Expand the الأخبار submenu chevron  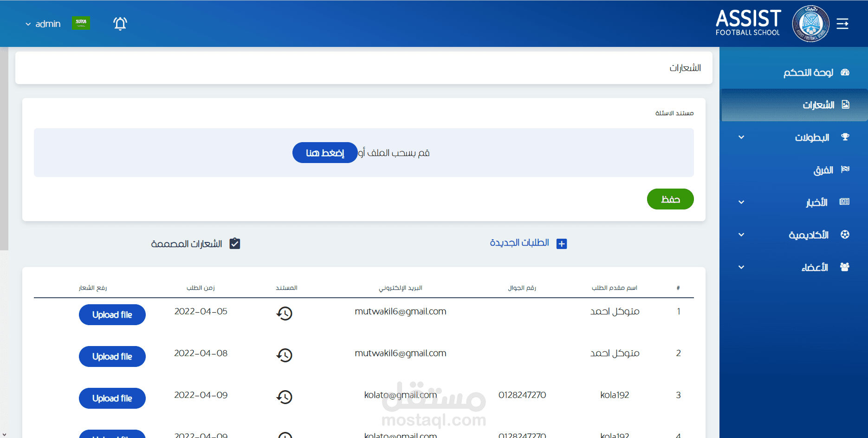point(741,202)
